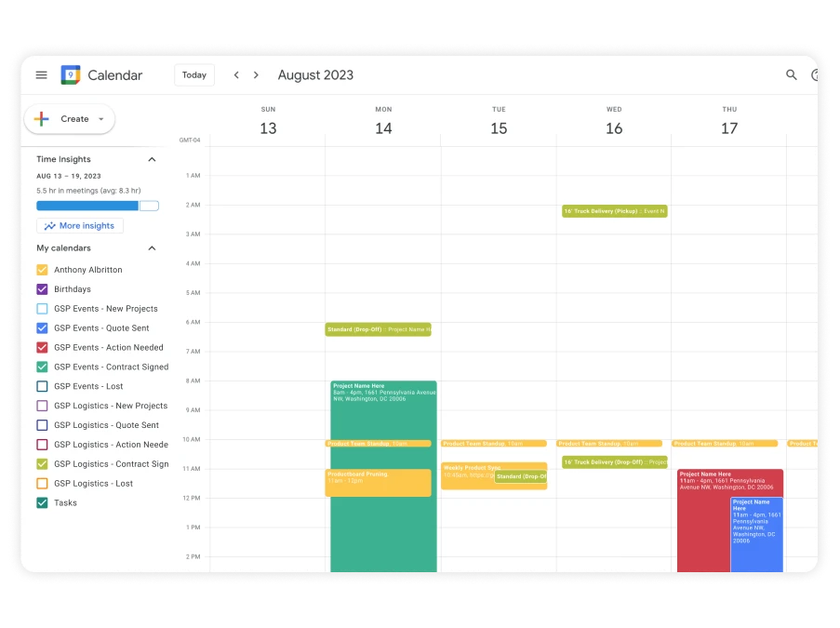
Task: Click the colorful plus Create icon
Action: click(x=42, y=119)
